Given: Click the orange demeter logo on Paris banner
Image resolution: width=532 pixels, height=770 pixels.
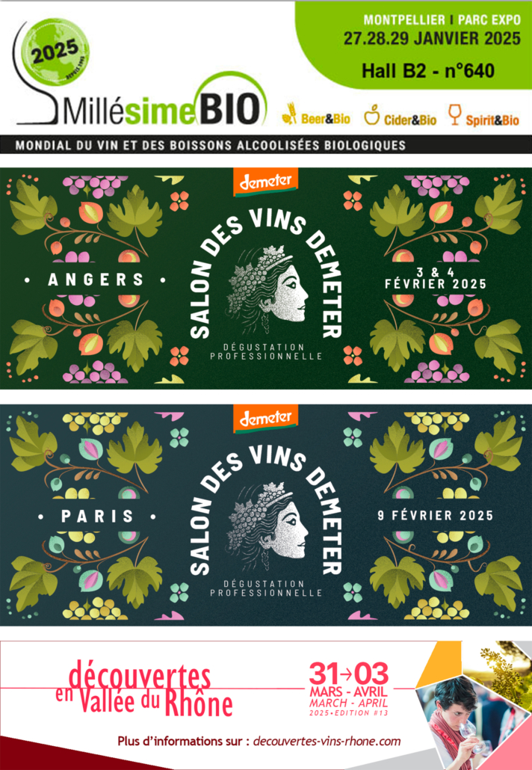Looking at the screenshot, I should (x=265, y=419).
